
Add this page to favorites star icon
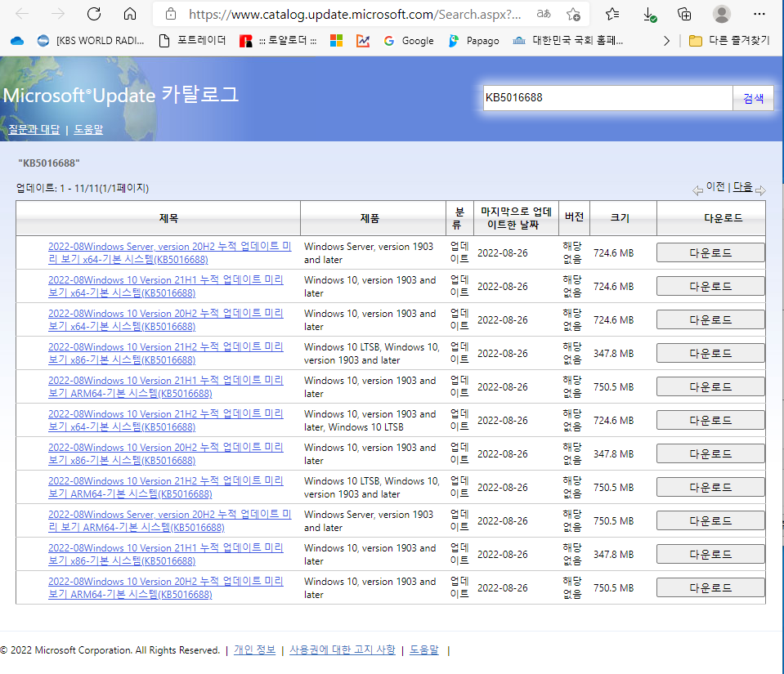point(574,15)
